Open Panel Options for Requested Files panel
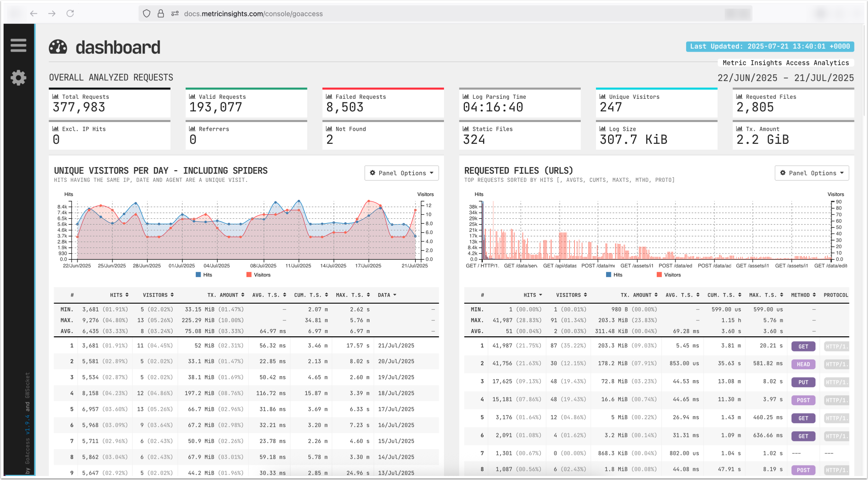 click(x=812, y=173)
